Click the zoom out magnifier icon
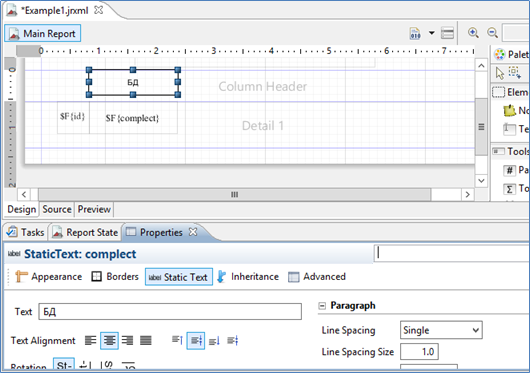Viewport: 530px width, 373px height. click(x=492, y=33)
